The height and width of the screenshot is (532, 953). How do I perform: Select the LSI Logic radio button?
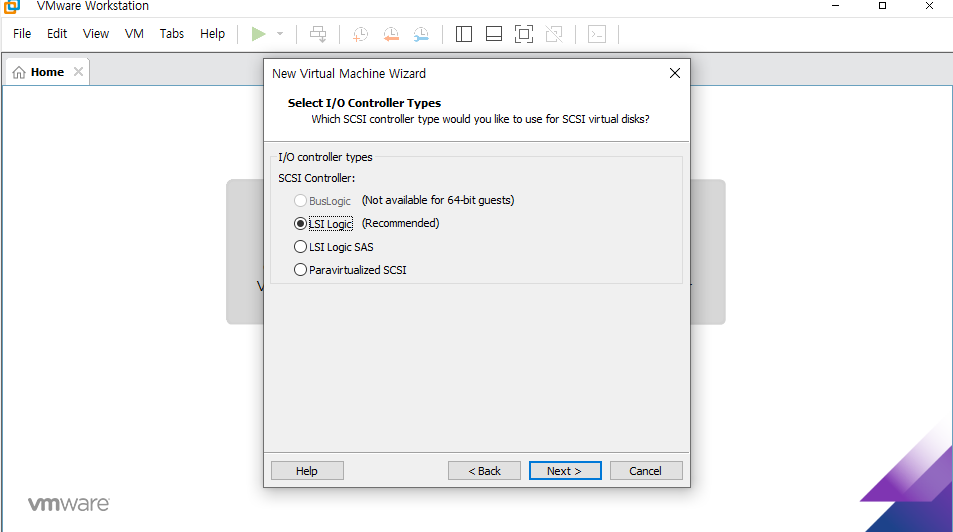point(300,223)
